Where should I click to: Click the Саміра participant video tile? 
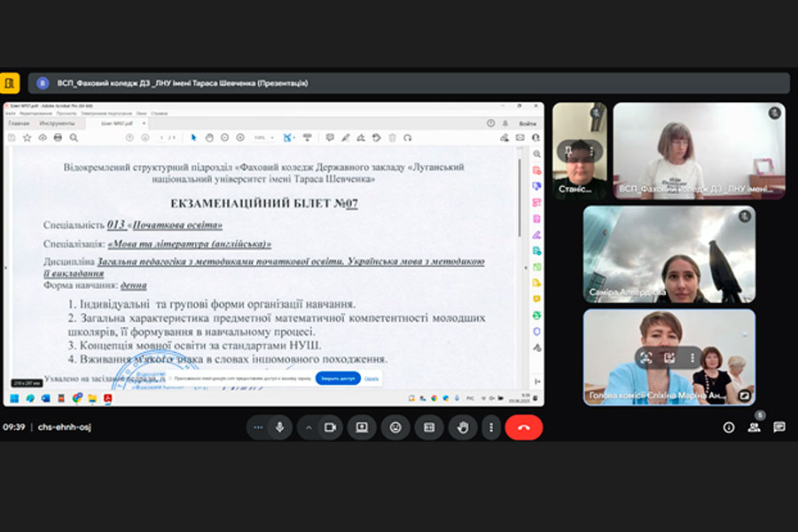(x=669, y=254)
